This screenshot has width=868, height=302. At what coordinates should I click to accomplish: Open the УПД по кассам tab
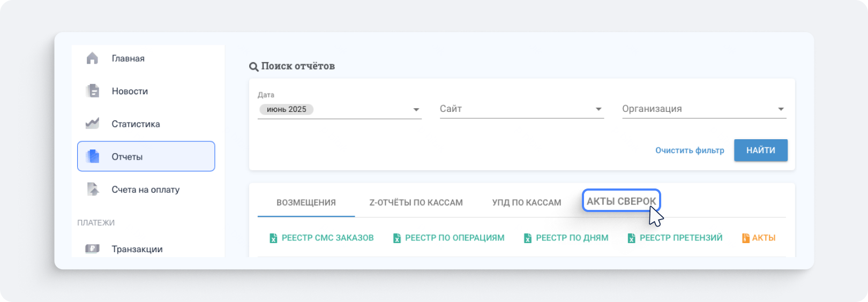526,202
